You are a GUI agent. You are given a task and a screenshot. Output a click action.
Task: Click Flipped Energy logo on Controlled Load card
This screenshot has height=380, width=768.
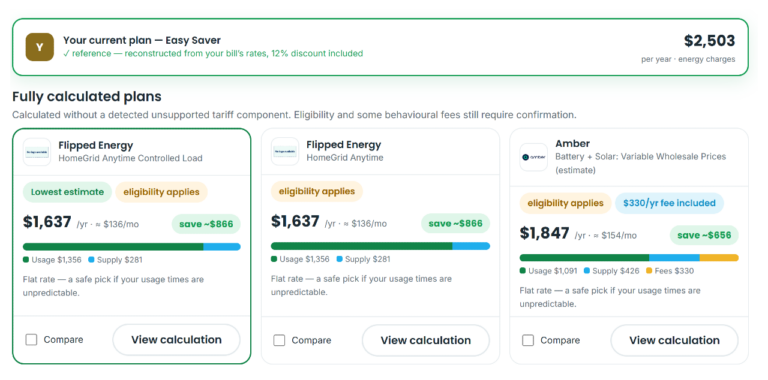[x=37, y=152]
